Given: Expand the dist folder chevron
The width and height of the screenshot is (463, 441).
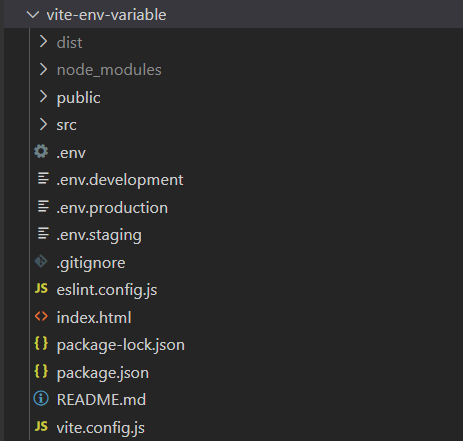Looking at the screenshot, I should (x=43, y=42).
